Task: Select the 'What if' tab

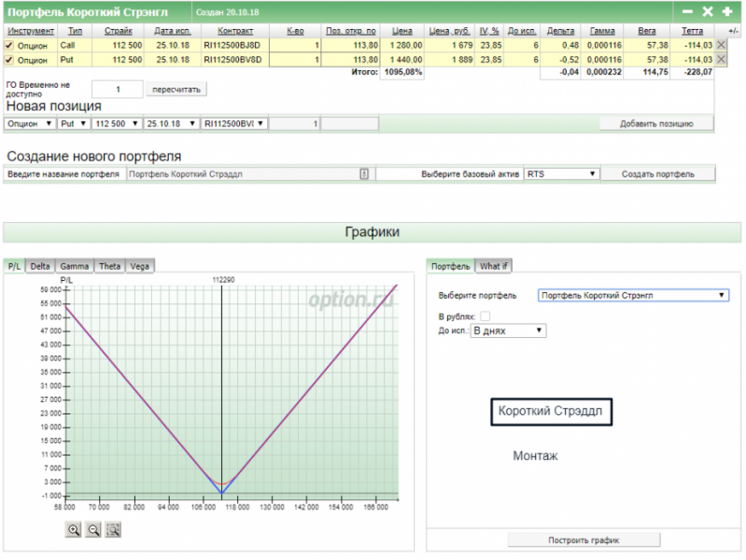Action: (x=493, y=266)
